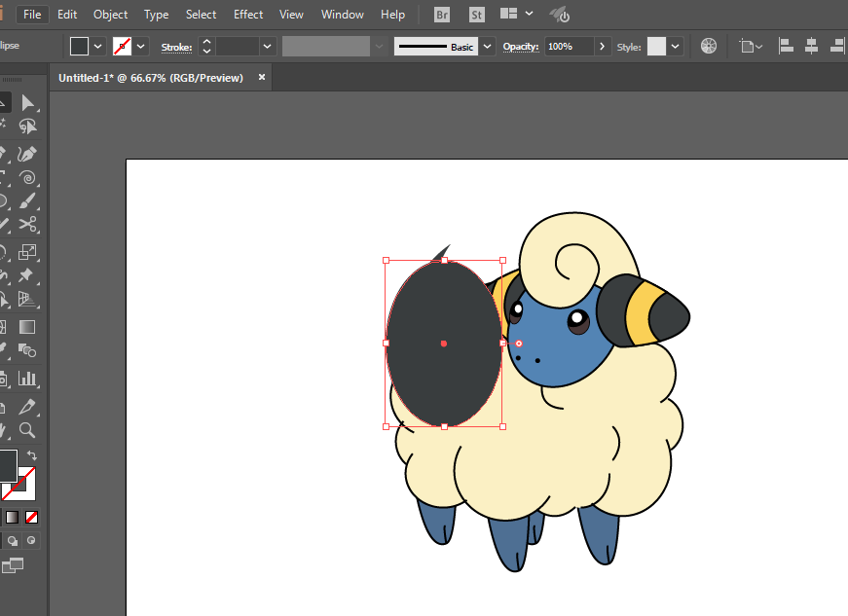848x616 pixels.
Task: Select the Curvature pen tool
Action: pos(27,155)
